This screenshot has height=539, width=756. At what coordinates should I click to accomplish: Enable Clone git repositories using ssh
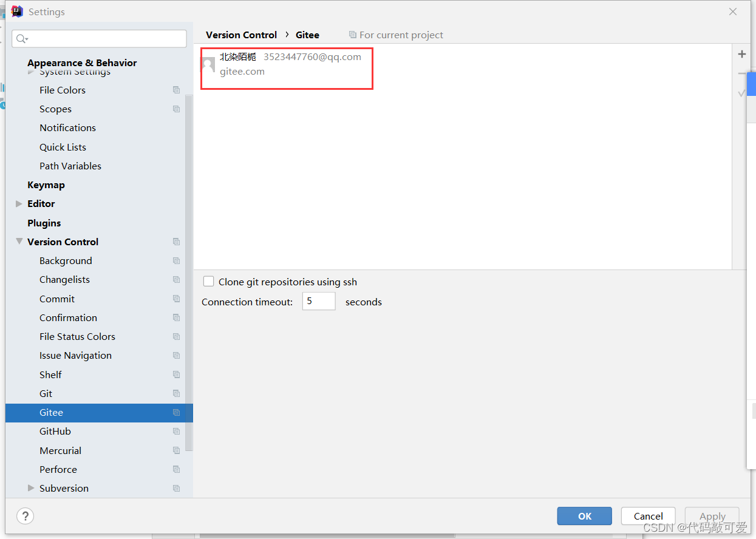point(208,282)
